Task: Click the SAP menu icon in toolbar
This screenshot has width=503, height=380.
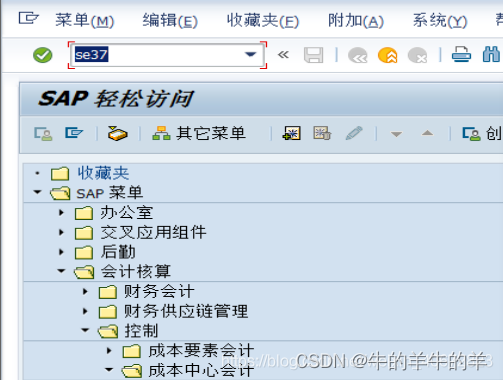Action: click(74, 133)
